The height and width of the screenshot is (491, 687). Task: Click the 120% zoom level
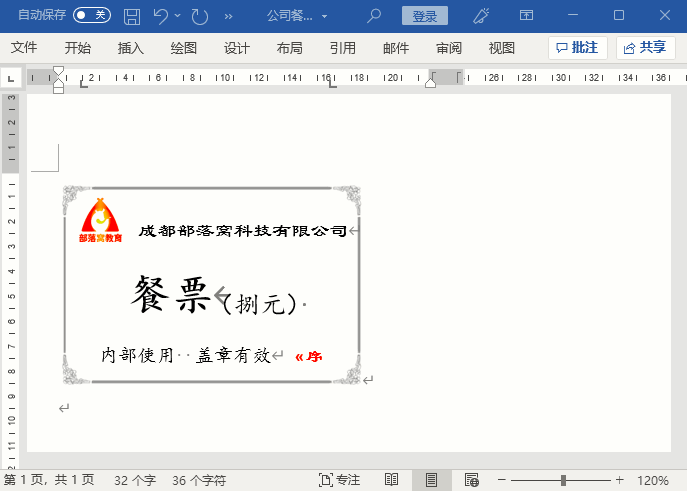point(653,480)
